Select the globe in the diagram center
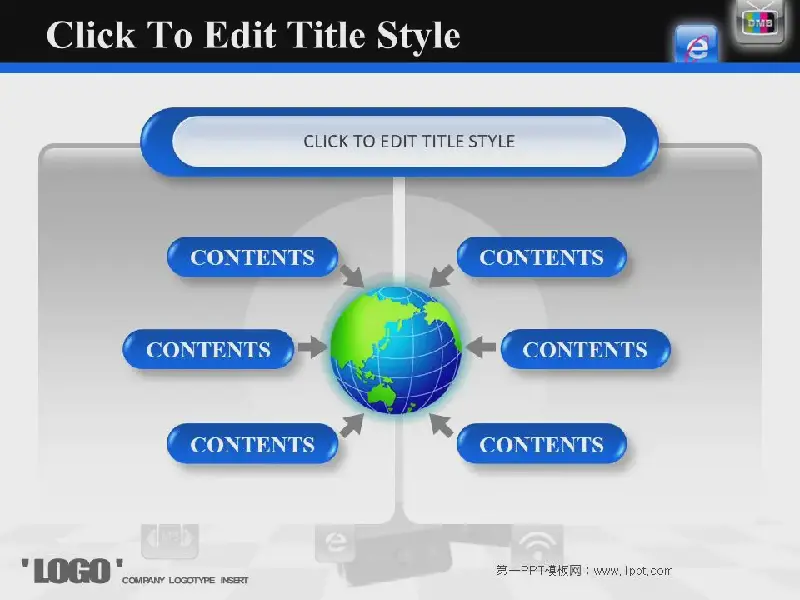Image resolution: width=800 pixels, height=600 pixels. [396, 348]
